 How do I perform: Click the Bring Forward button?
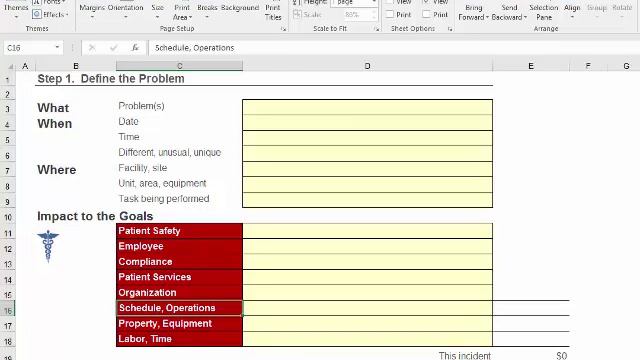473,11
